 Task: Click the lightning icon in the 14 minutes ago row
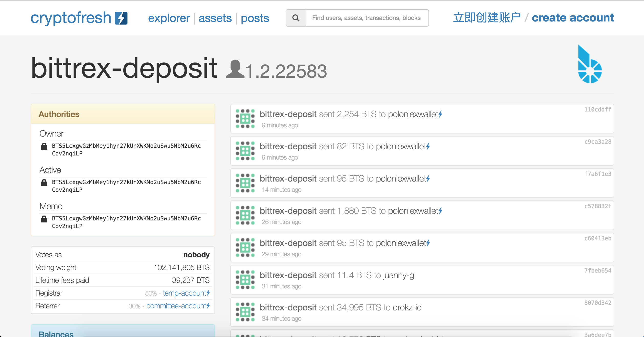428,179
